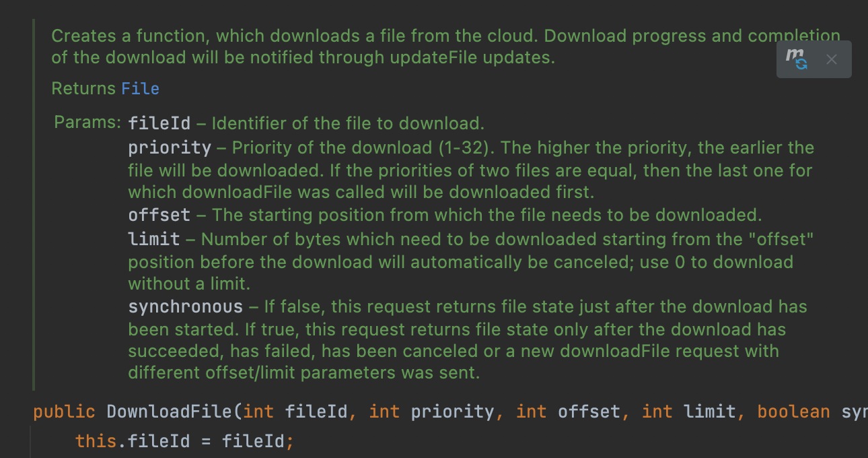Click the Returns label in the documentation

coord(82,88)
